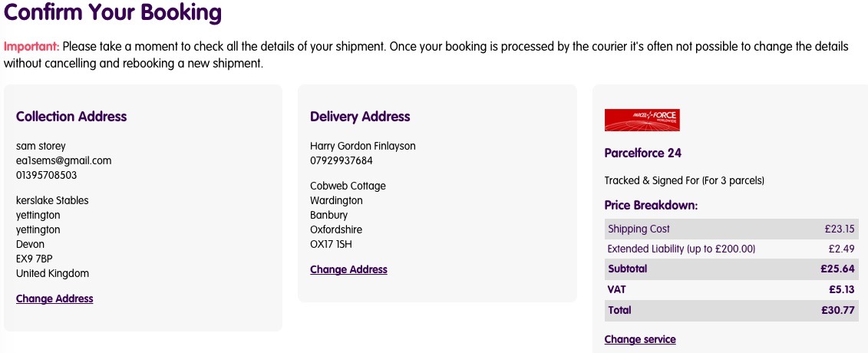Select the ea1sems@gmail.com email text
The height and width of the screenshot is (353, 868).
point(64,161)
